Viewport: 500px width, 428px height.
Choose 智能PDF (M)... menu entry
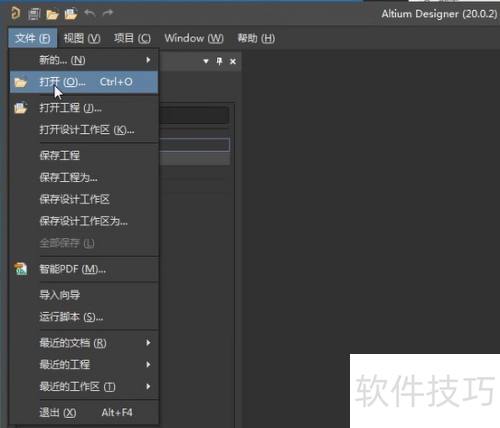click(84, 269)
